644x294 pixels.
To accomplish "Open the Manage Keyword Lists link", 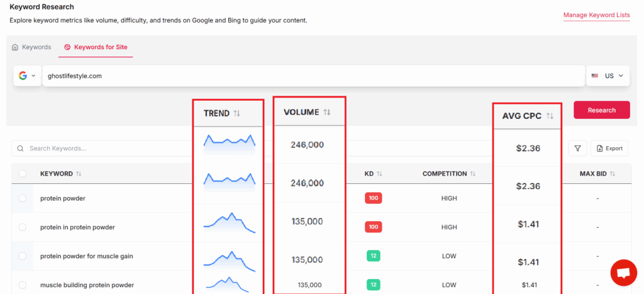I will click(596, 15).
